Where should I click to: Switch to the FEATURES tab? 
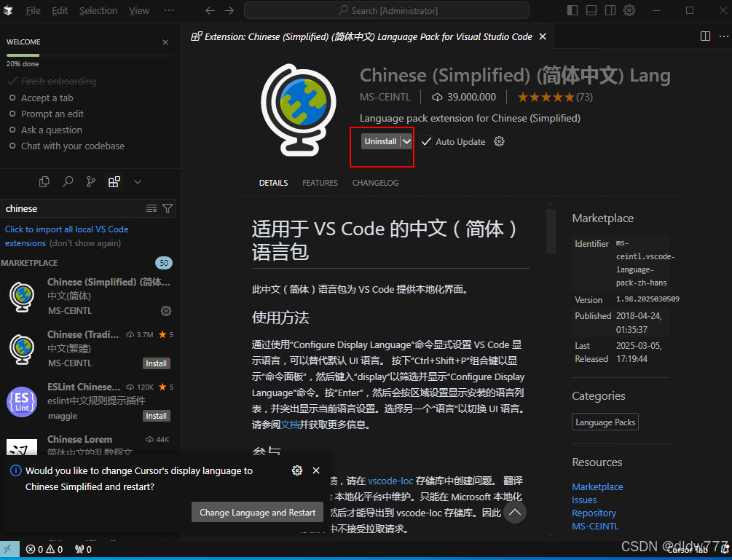tap(320, 183)
